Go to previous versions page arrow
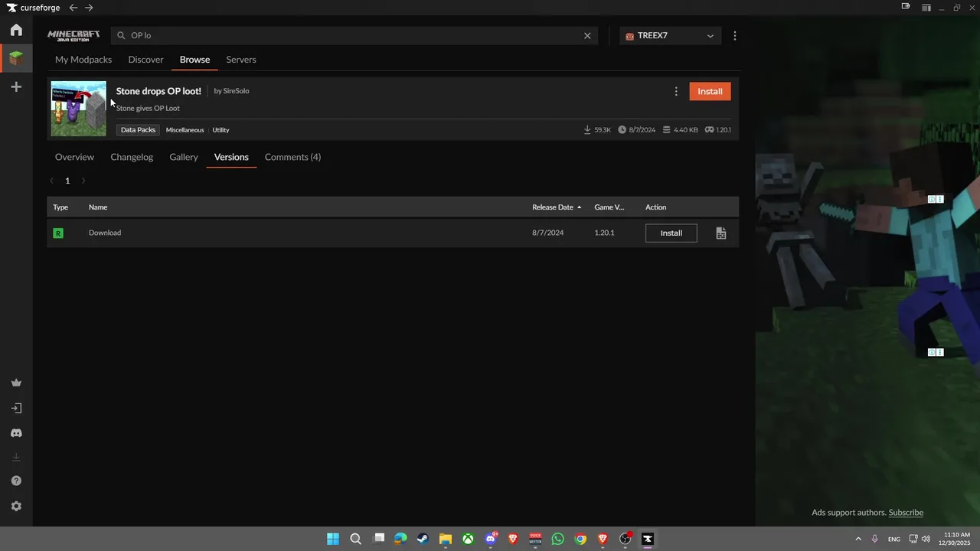The width and height of the screenshot is (980, 551). coord(51,181)
